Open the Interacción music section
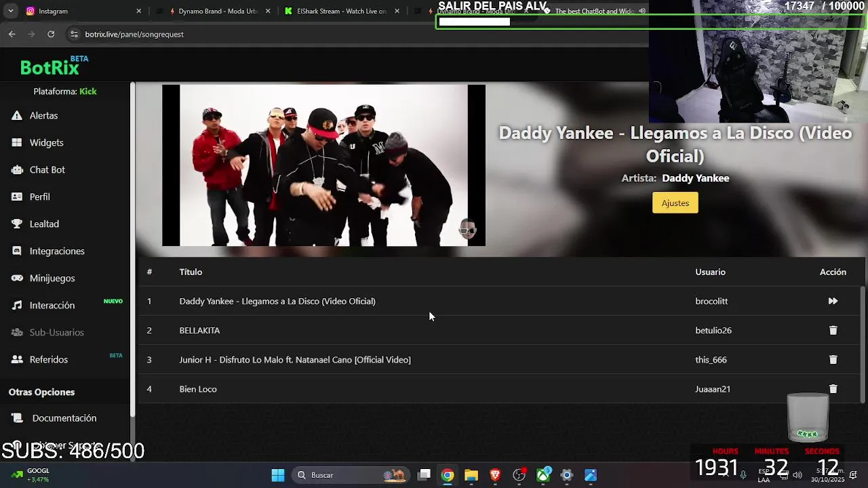The image size is (868, 488). click(52, 306)
